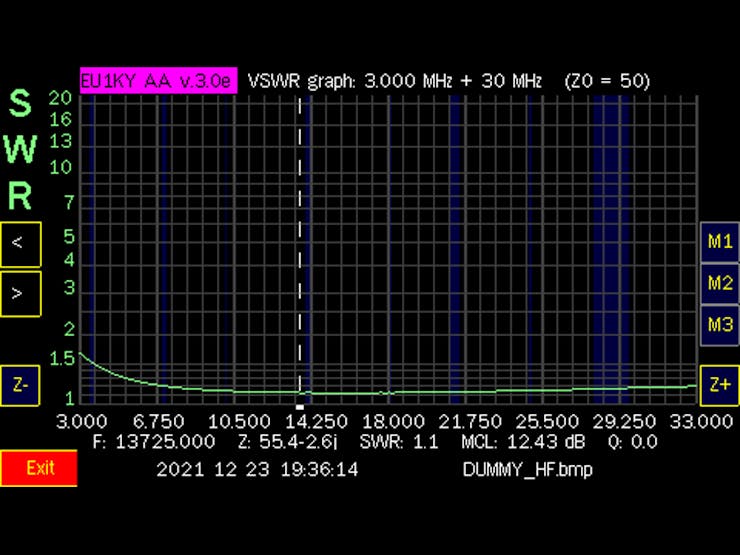Tap the magenta EU1KY AA v.3.0e label

tap(158, 81)
